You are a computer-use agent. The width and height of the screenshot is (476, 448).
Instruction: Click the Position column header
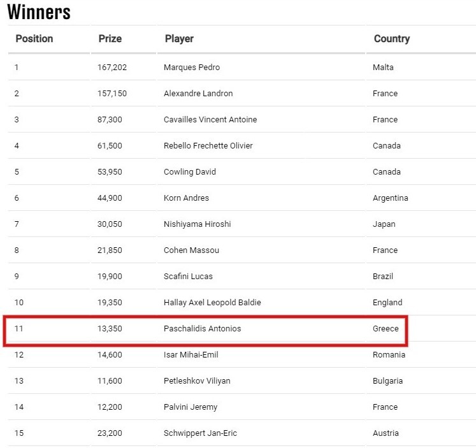pyautogui.click(x=34, y=39)
